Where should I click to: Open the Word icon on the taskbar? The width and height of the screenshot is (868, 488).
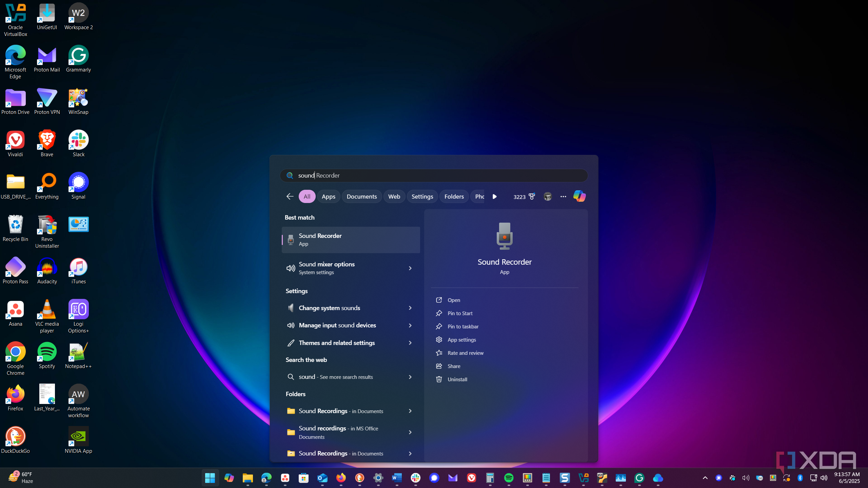397,478
